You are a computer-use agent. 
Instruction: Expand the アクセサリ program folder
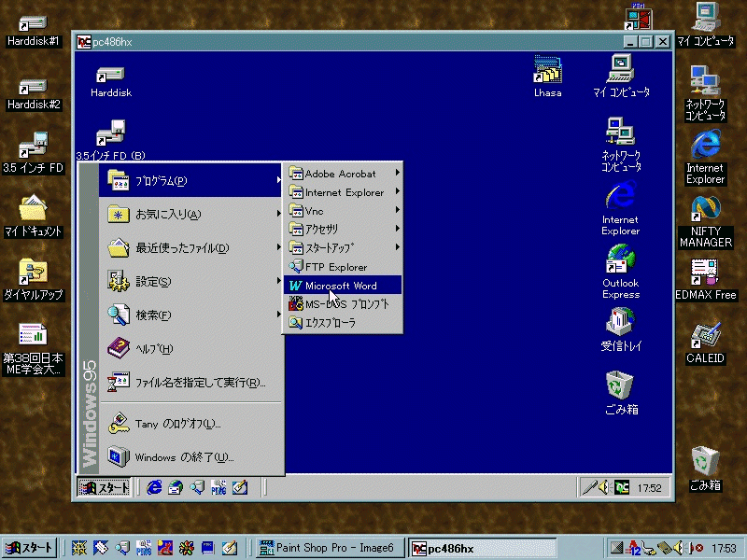pos(343,230)
